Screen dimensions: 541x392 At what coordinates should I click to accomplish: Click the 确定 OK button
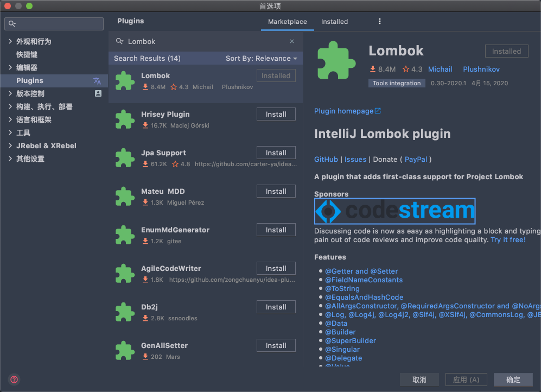(x=513, y=380)
